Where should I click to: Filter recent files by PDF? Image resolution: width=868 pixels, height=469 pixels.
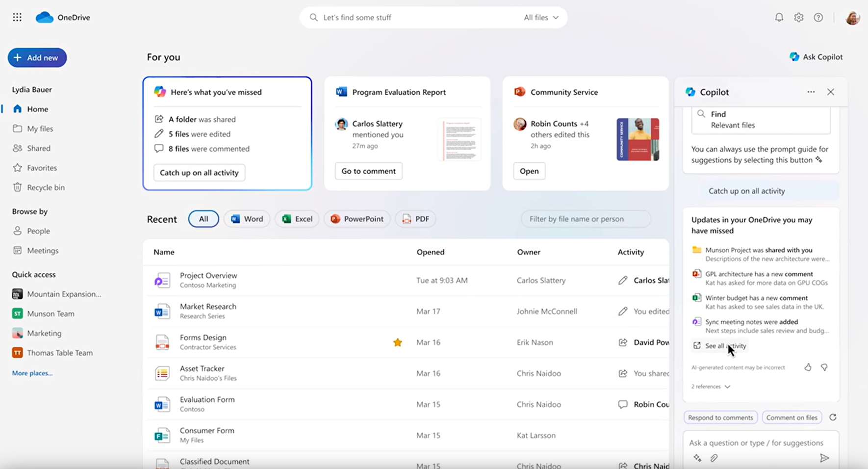pyautogui.click(x=415, y=219)
